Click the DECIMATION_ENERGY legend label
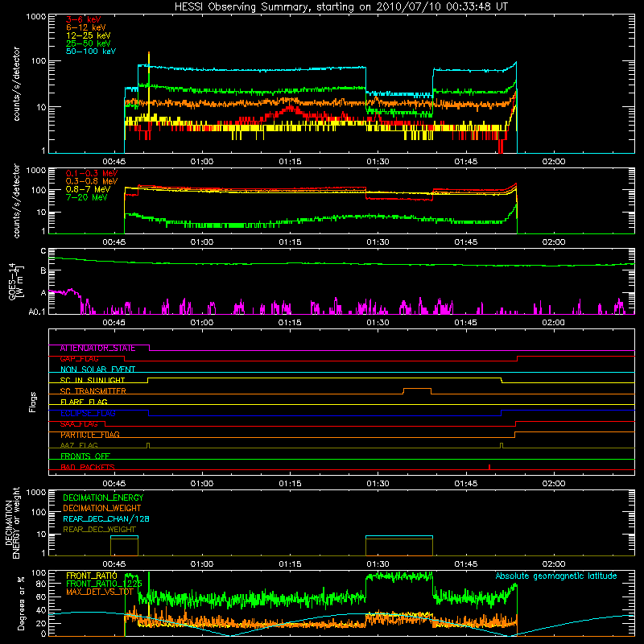This screenshot has width=644, height=644. point(103,497)
